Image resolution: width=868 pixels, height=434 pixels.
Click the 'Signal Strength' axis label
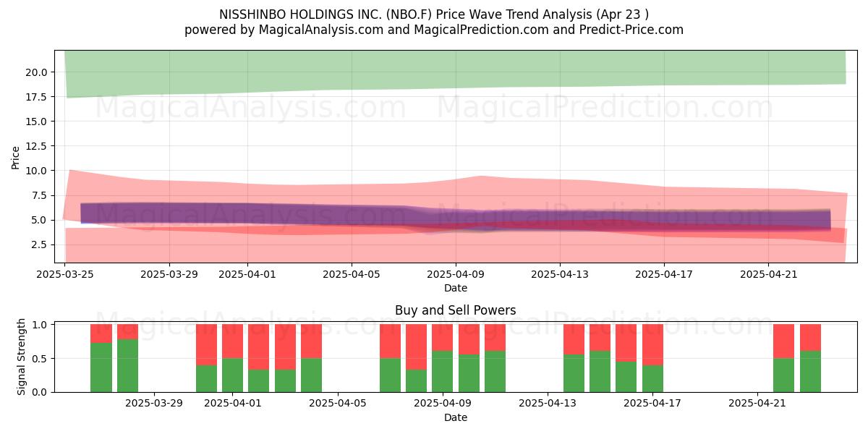pos(22,357)
